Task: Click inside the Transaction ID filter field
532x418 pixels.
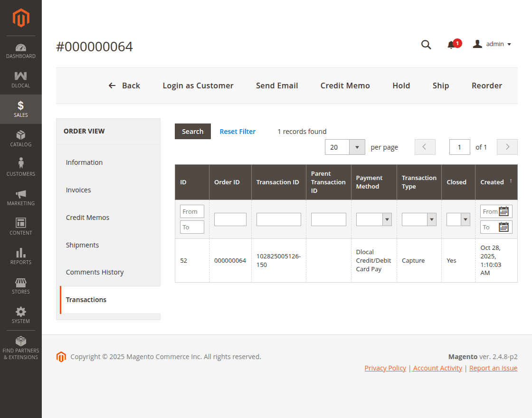Action: (278, 219)
